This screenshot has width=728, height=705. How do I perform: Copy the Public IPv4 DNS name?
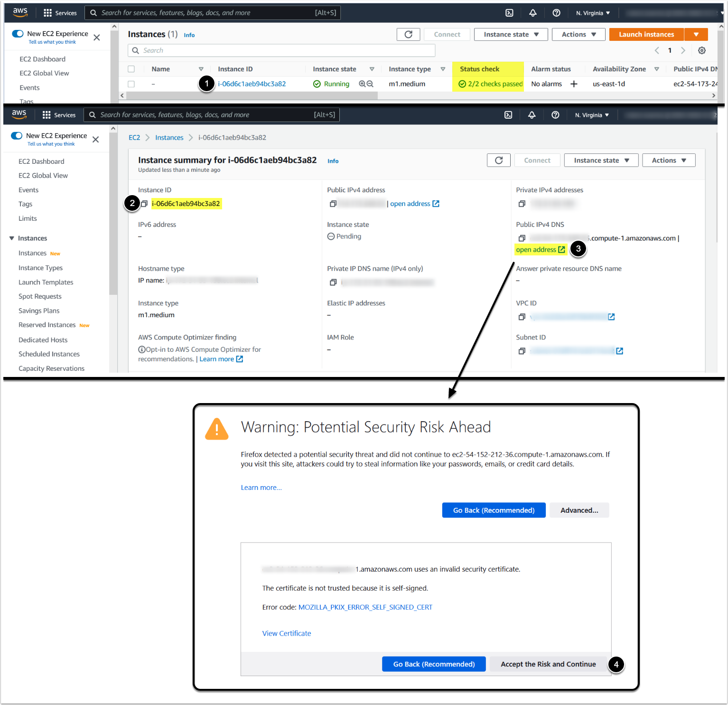pos(522,238)
